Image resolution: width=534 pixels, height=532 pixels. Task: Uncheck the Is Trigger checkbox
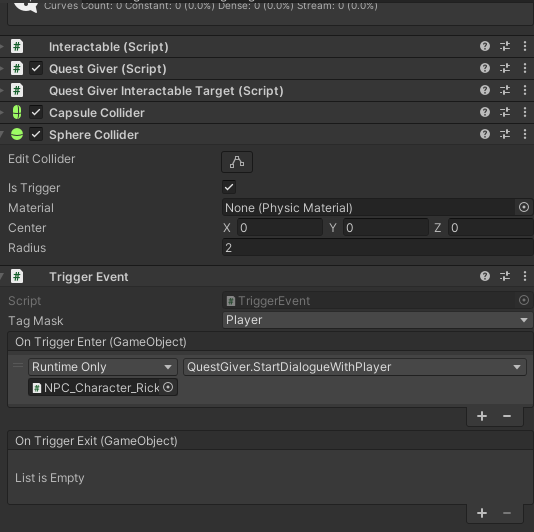[x=229, y=187]
